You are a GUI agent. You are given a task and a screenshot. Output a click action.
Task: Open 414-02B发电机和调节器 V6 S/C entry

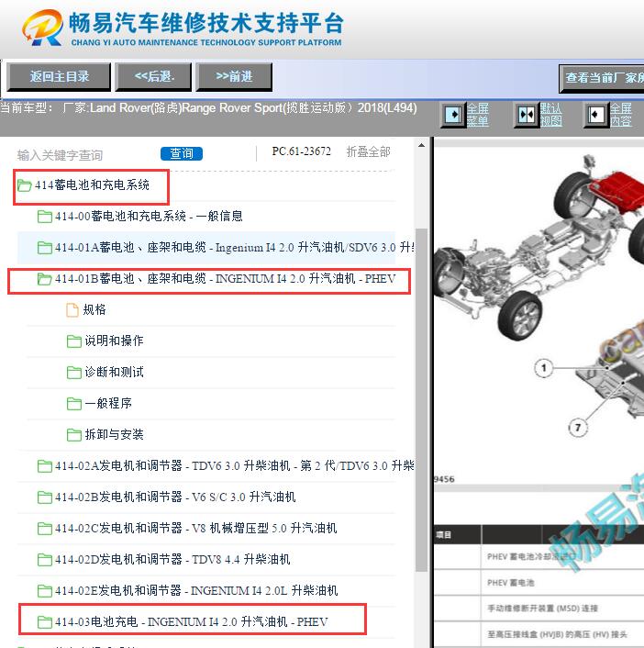[x=175, y=497]
